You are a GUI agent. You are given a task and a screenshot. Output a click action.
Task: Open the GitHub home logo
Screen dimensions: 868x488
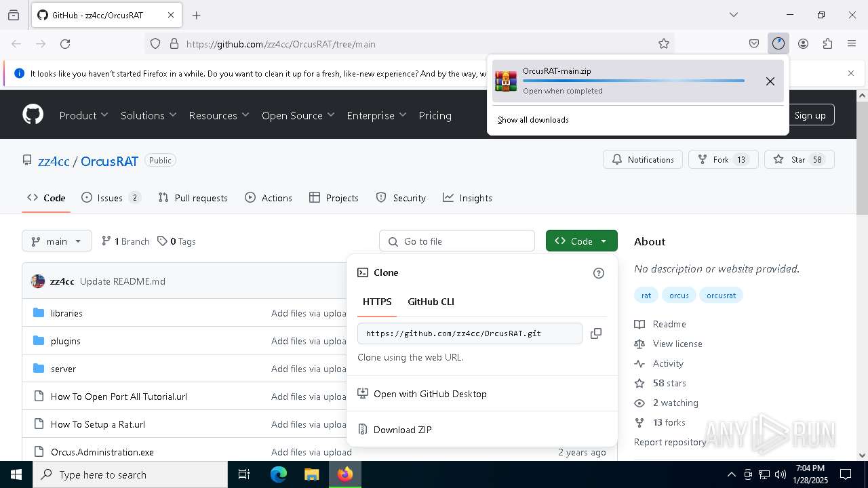[33, 115]
